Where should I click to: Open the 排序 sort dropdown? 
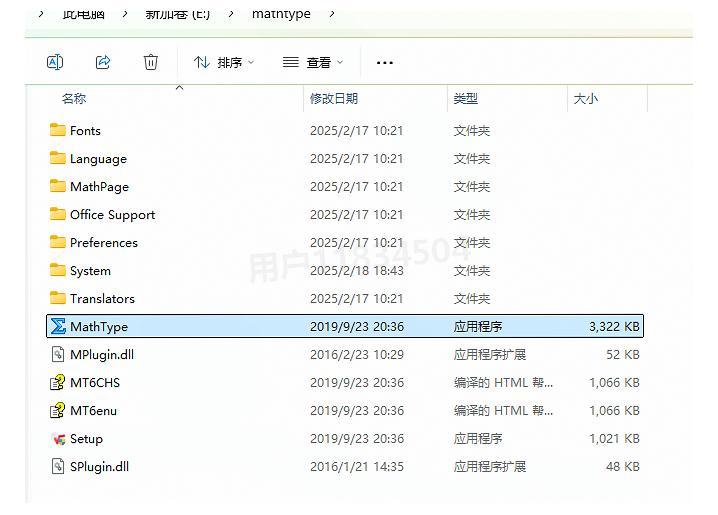(x=223, y=62)
